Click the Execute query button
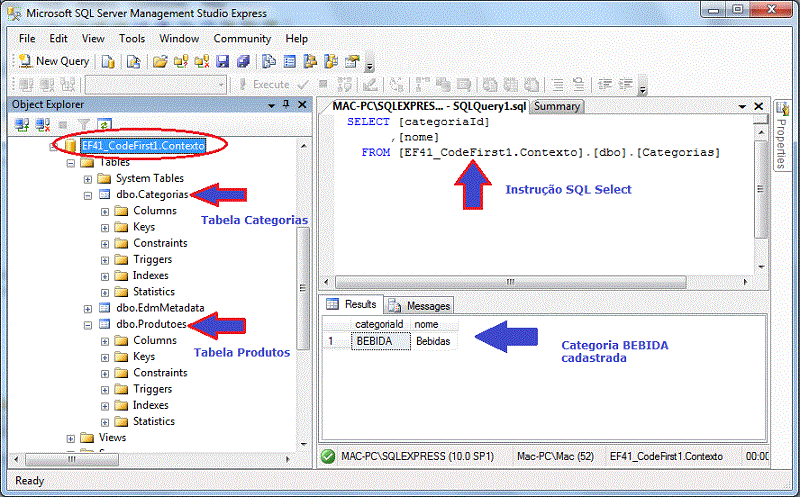800x497 pixels. pyautogui.click(x=264, y=84)
